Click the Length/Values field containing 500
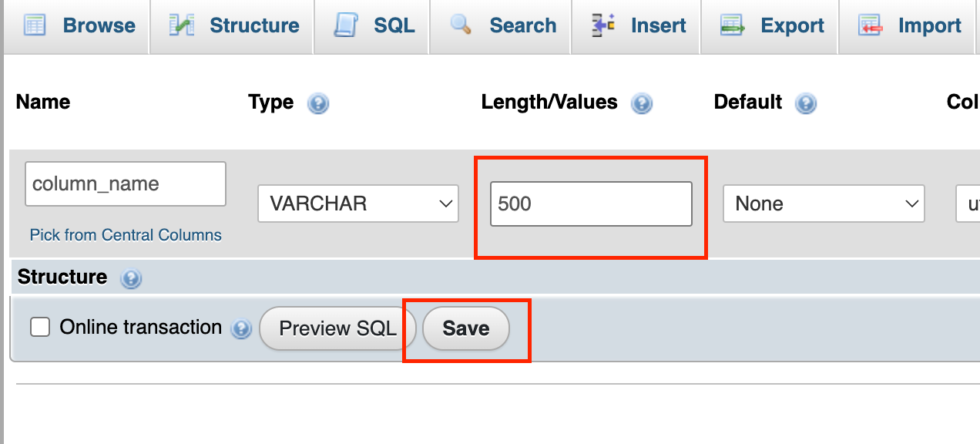This screenshot has width=980, height=444. (590, 203)
